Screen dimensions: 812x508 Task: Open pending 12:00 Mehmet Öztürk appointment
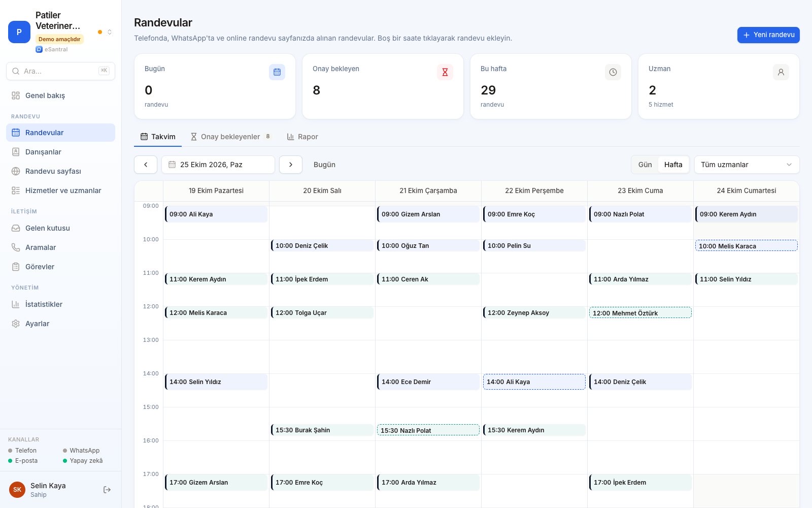(x=640, y=313)
